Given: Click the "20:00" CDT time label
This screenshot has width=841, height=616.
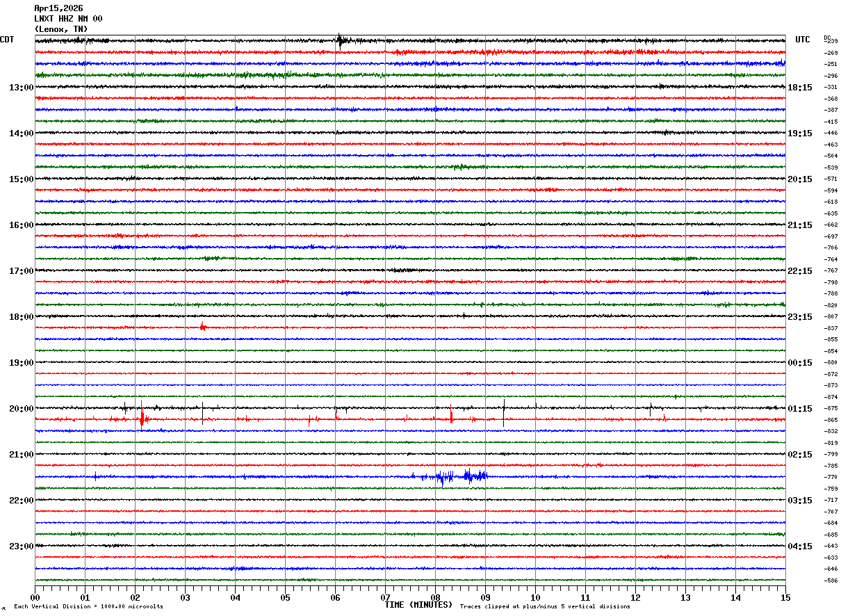Looking at the screenshot, I should pos(22,409).
